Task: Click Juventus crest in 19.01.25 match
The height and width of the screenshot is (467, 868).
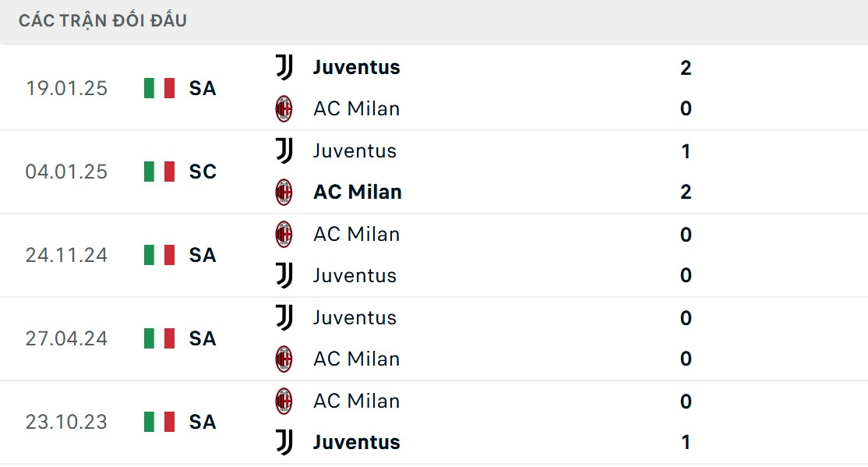Action: (x=284, y=68)
